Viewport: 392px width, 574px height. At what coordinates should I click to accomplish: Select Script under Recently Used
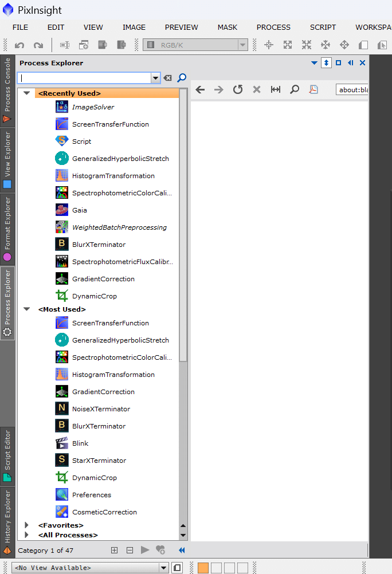click(x=81, y=141)
